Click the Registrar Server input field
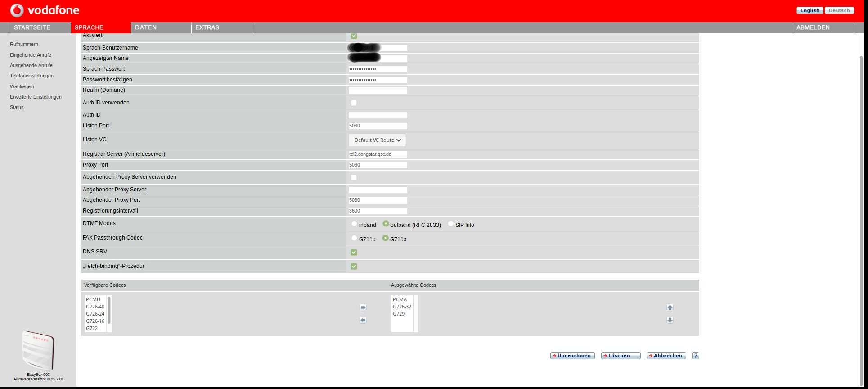868x389 pixels. pos(378,154)
